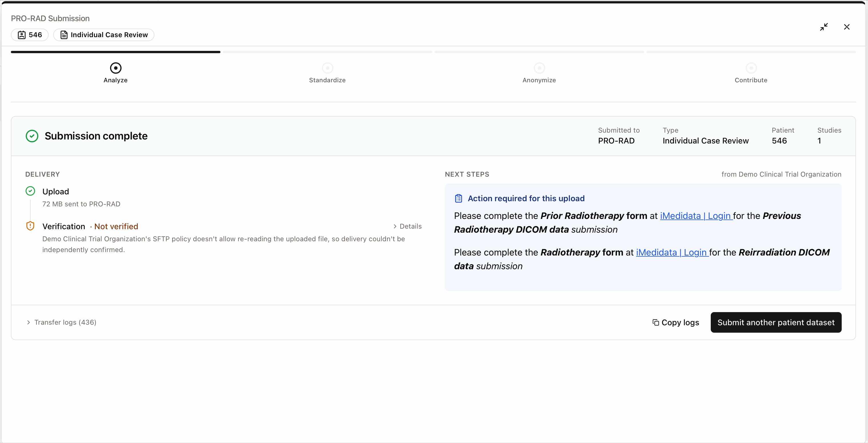Select the Contribute step circle

pos(751,68)
